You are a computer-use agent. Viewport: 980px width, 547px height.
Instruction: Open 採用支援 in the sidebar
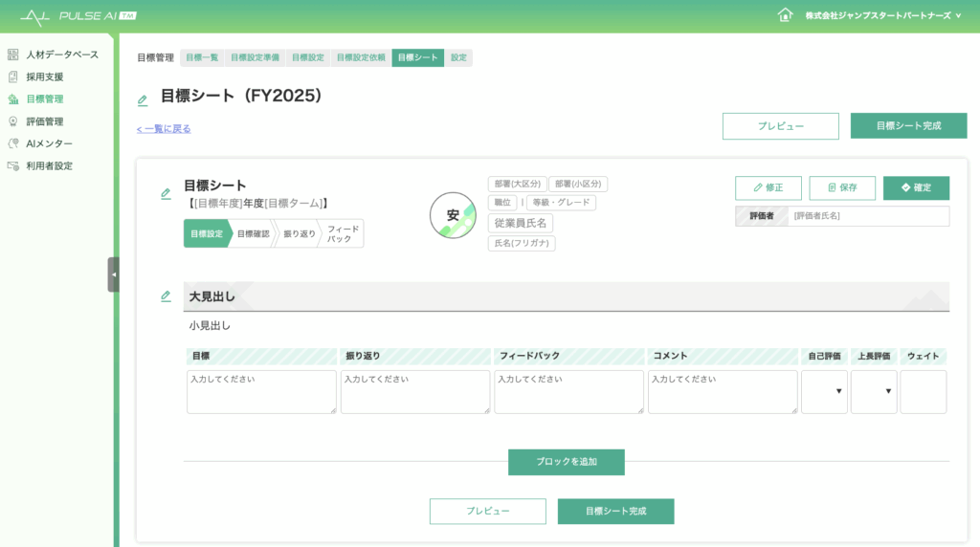44,77
